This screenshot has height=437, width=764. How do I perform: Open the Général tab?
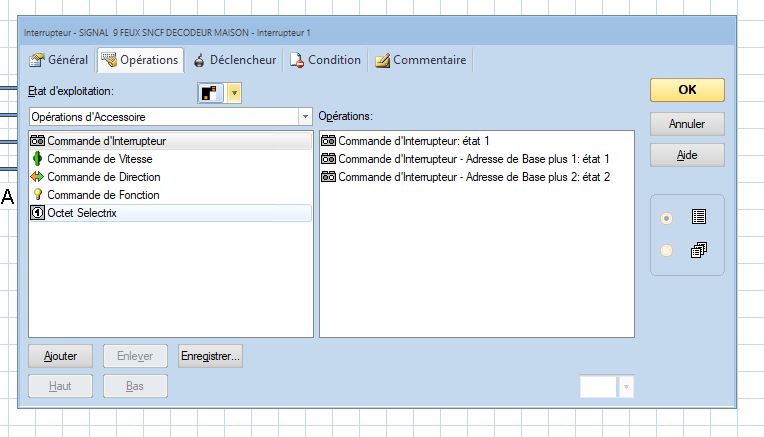click(x=58, y=60)
